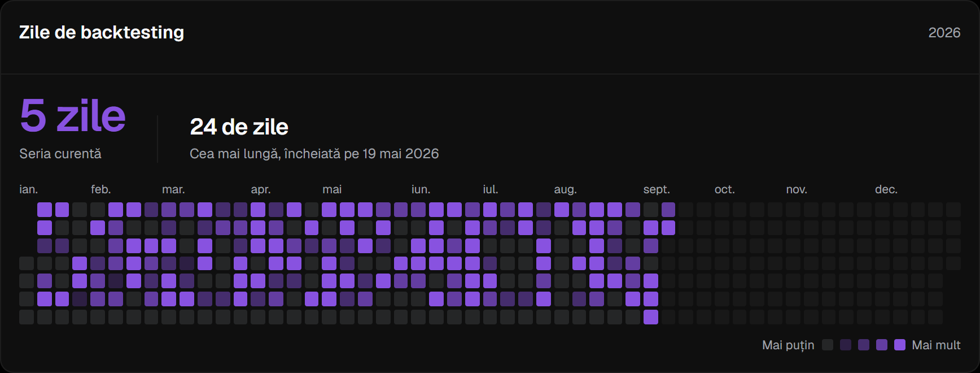
Task: Click the only purple day cell in the bottom row
Action: coord(651,317)
